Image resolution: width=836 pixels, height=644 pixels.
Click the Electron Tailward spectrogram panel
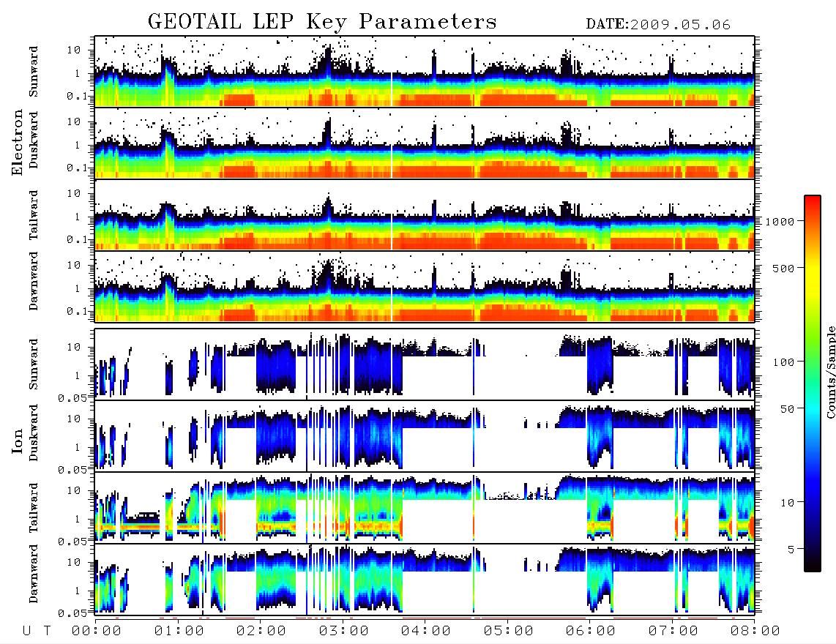pos(425,215)
